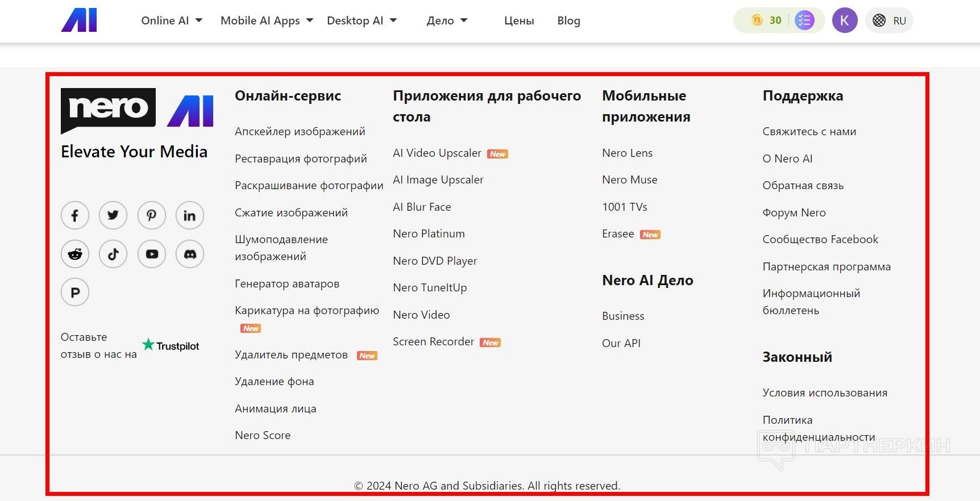
Task: Go to Раскрашивание фотографии
Action: click(309, 185)
